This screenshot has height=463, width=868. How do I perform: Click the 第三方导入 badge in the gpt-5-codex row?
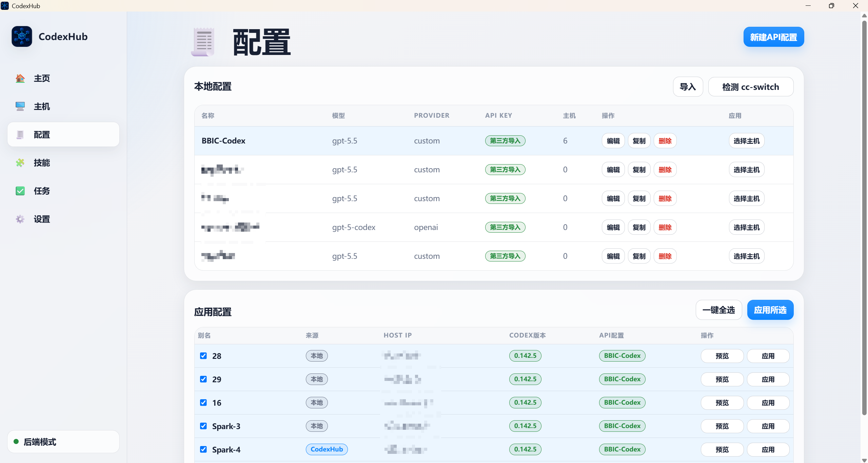pos(505,227)
